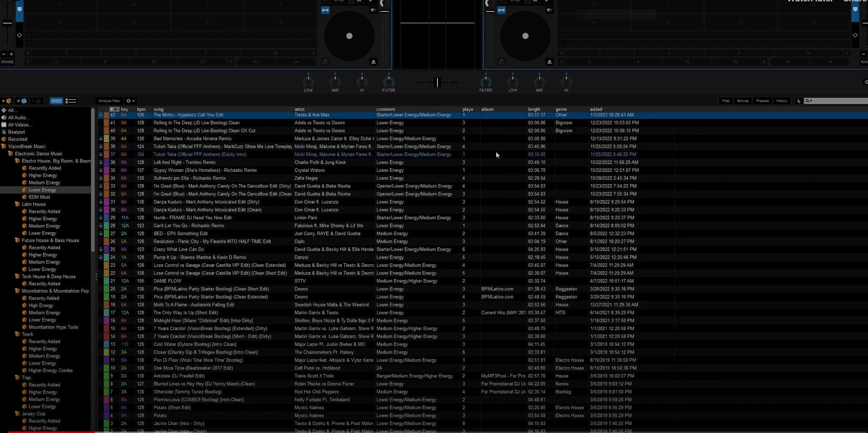The width and height of the screenshot is (868, 433).
Task: Open the History tab
Action: tap(781, 101)
